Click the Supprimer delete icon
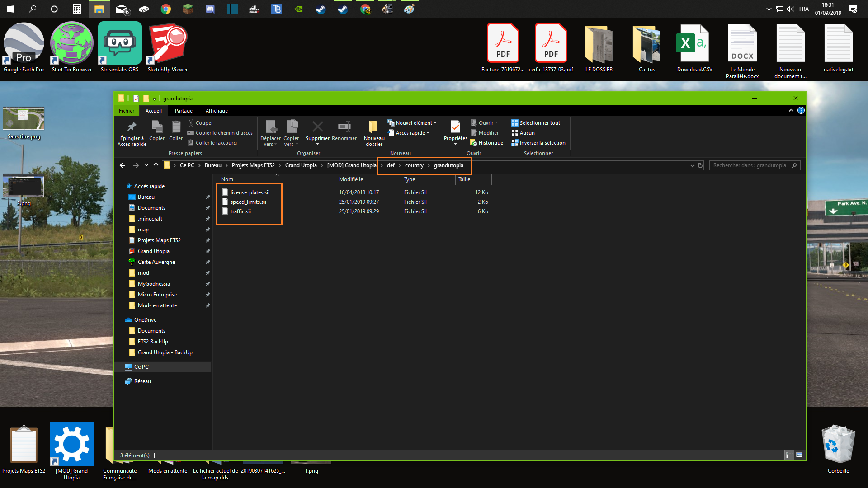868x488 pixels. point(317,127)
